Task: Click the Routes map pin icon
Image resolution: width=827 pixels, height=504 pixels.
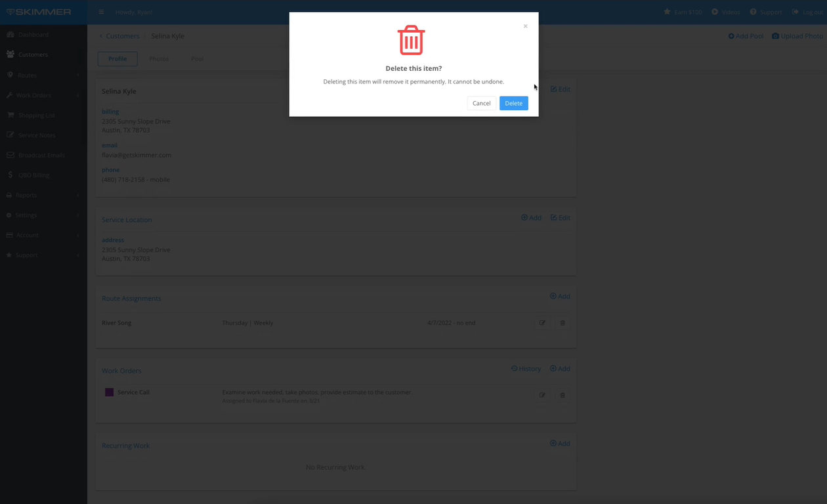Action: coord(10,75)
